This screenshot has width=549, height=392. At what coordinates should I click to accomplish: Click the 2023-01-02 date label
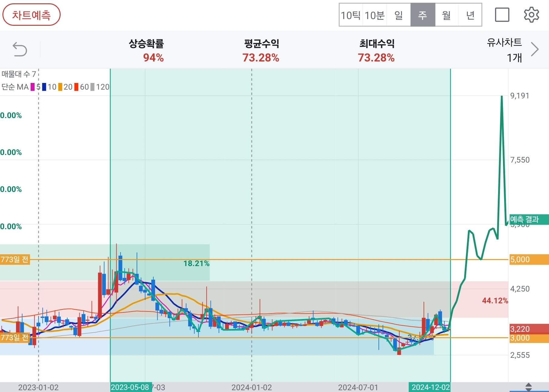pos(38,387)
